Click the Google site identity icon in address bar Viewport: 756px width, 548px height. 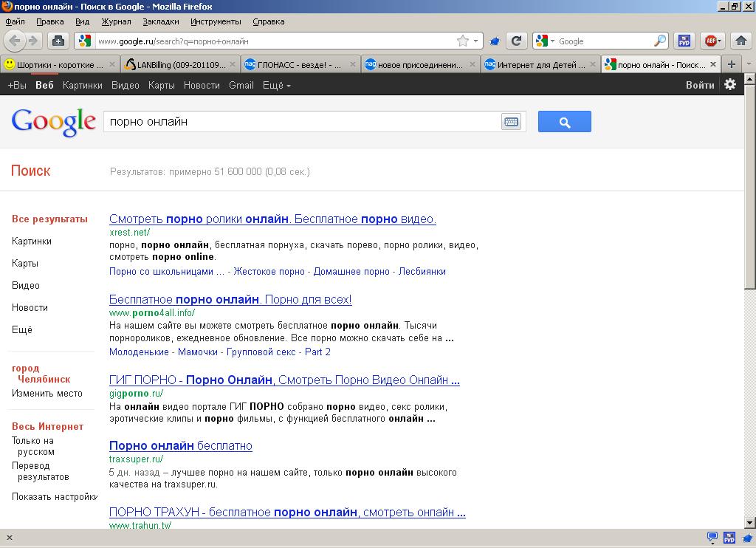pyautogui.click(x=85, y=41)
